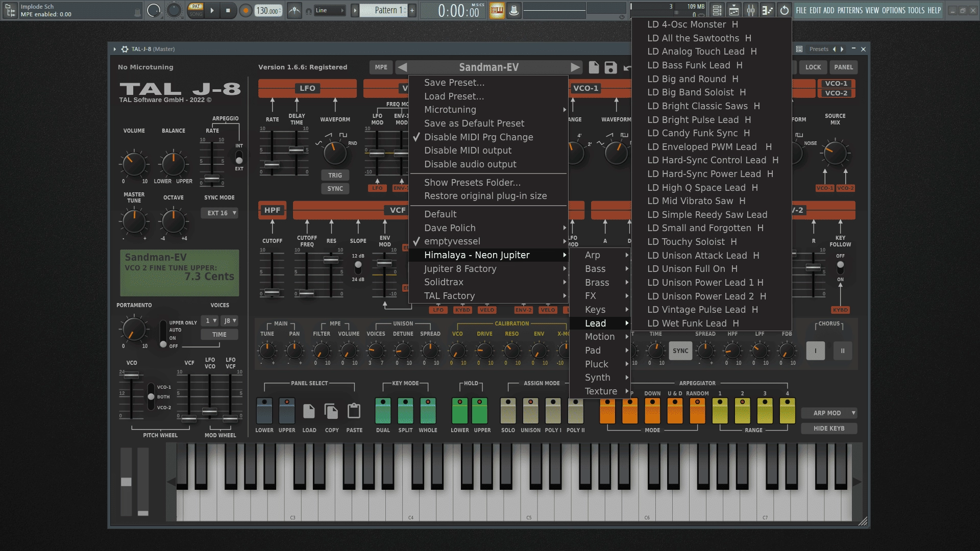The height and width of the screenshot is (551, 980).
Task: Expand the TAL Factory preset bank
Action: coord(488,296)
